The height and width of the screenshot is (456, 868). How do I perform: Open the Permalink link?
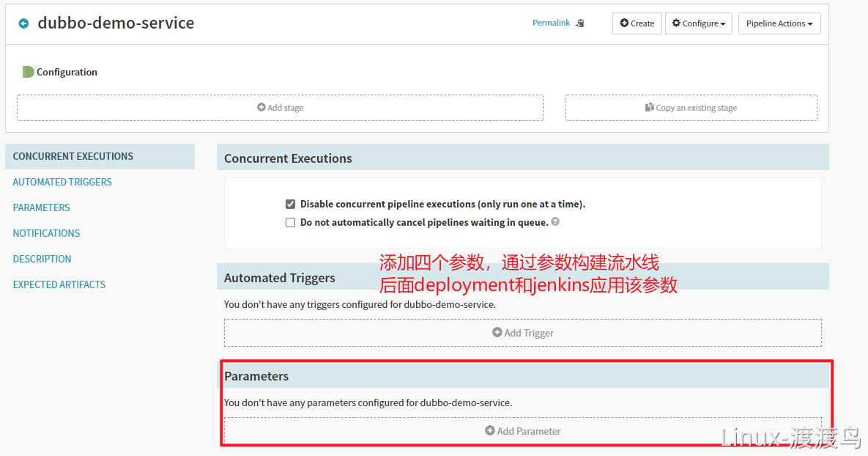pos(551,23)
